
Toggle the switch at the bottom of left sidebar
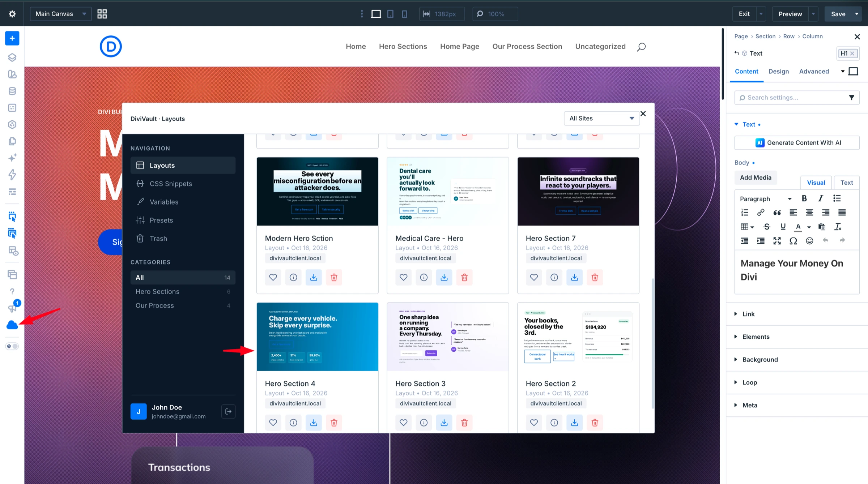[12, 346]
